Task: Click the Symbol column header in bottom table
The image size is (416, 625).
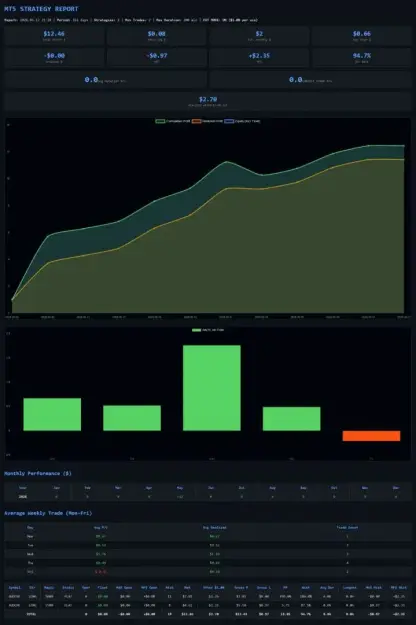Action: tap(15, 588)
